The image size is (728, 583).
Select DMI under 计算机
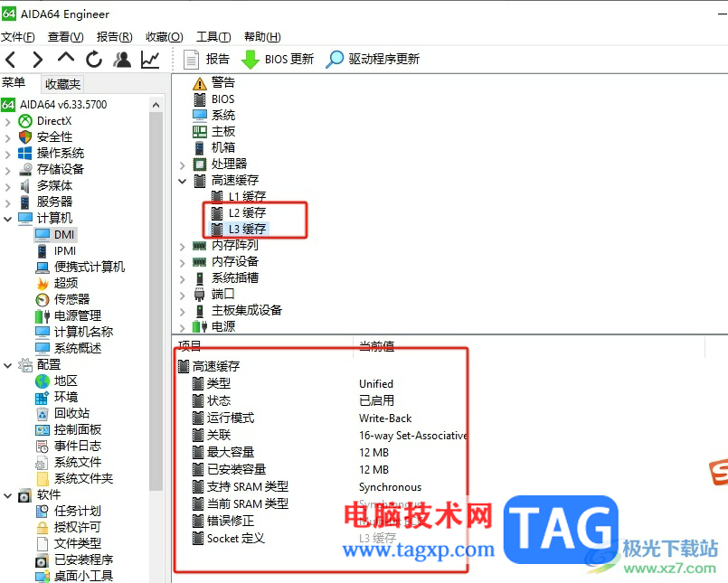[56, 234]
